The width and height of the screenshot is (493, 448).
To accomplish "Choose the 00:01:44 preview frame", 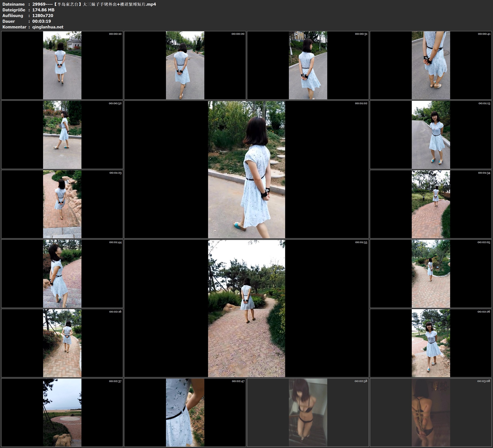I will tap(62, 274).
